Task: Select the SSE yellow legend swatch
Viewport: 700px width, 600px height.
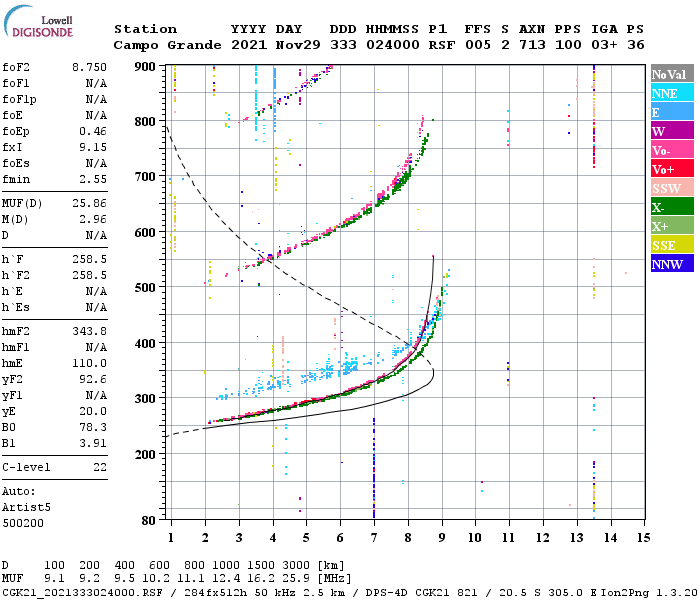Action: click(672, 245)
